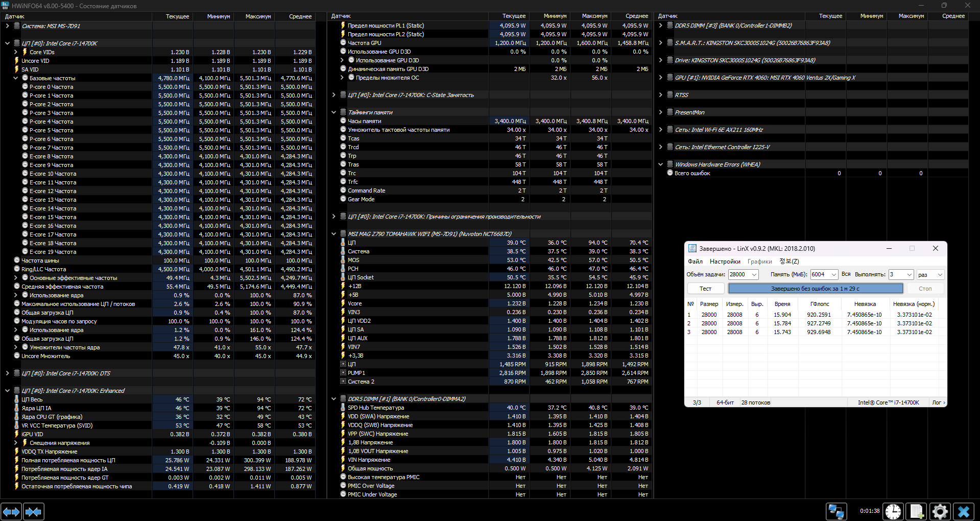Image resolution: width=980 pixels, height=521 pixels.
Task: Click the HWiNFO64 title bar icon
Action: coord(5,6)
